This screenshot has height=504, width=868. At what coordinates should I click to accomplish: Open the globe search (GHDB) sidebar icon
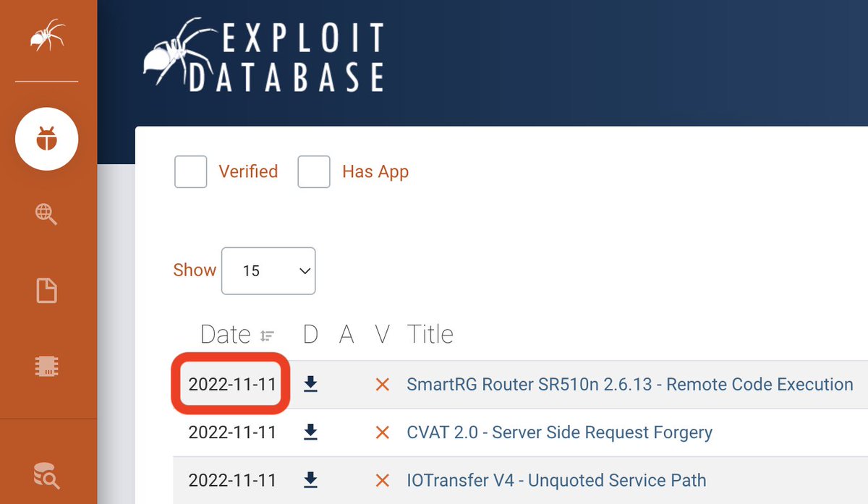point(46,214)
